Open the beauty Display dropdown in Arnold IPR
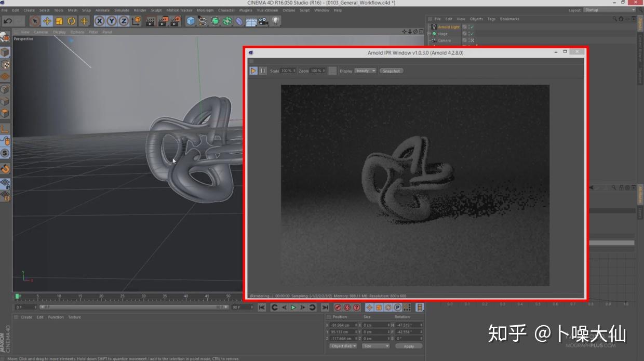Screen dimensions: 644x361 364,71
